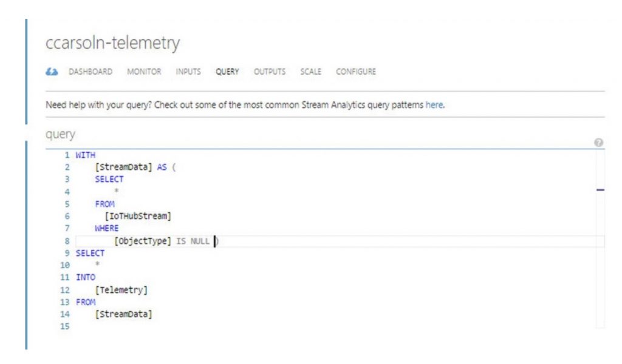Click [StreamData] AS on line 2
The width and height of the screenshot is (622, 364).
click(x=131, y=167)
